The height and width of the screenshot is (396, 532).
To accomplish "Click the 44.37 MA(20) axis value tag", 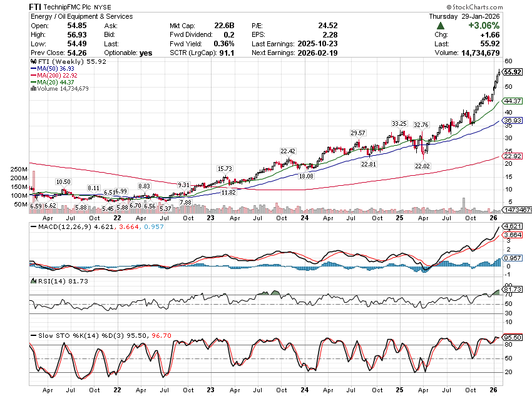I will [513, 101].
